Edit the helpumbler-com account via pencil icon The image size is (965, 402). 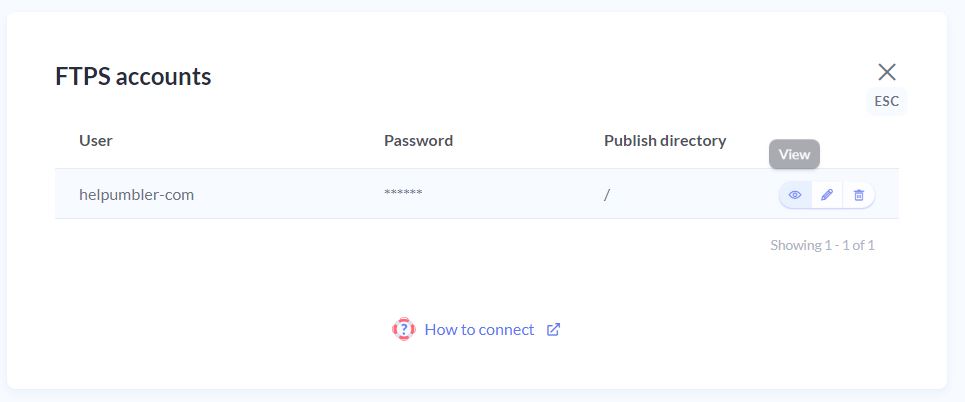coord(827,195)
